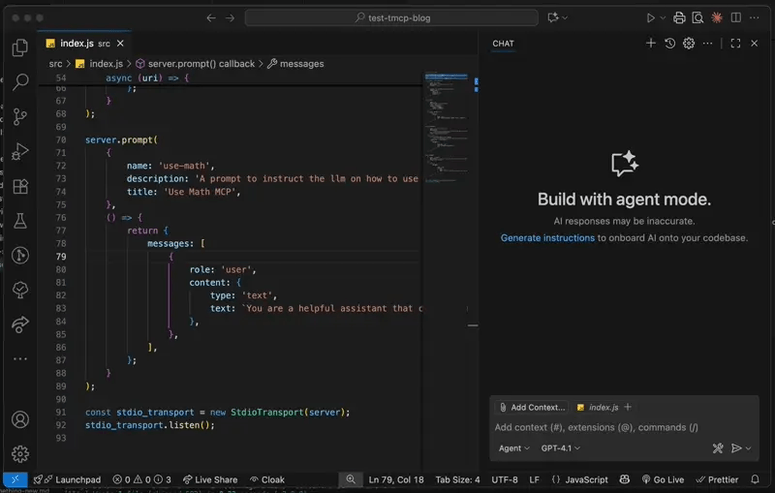Show chat history

coord(670,43)
